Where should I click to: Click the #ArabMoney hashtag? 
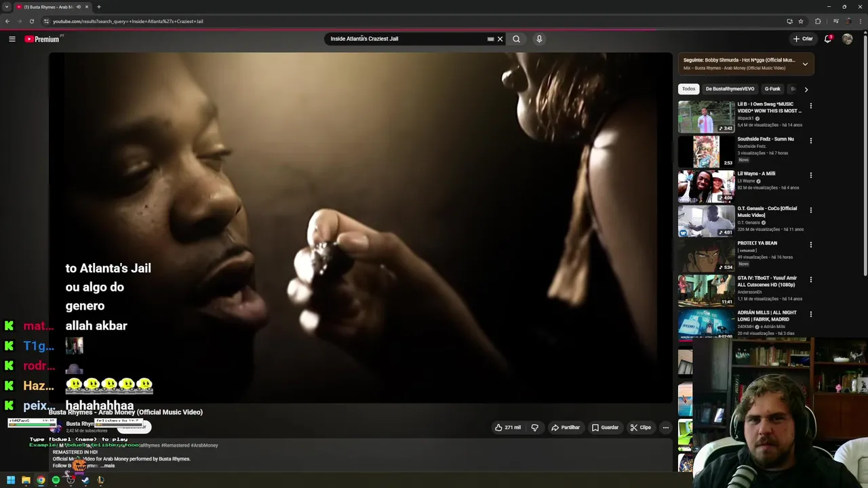(205, 445)
